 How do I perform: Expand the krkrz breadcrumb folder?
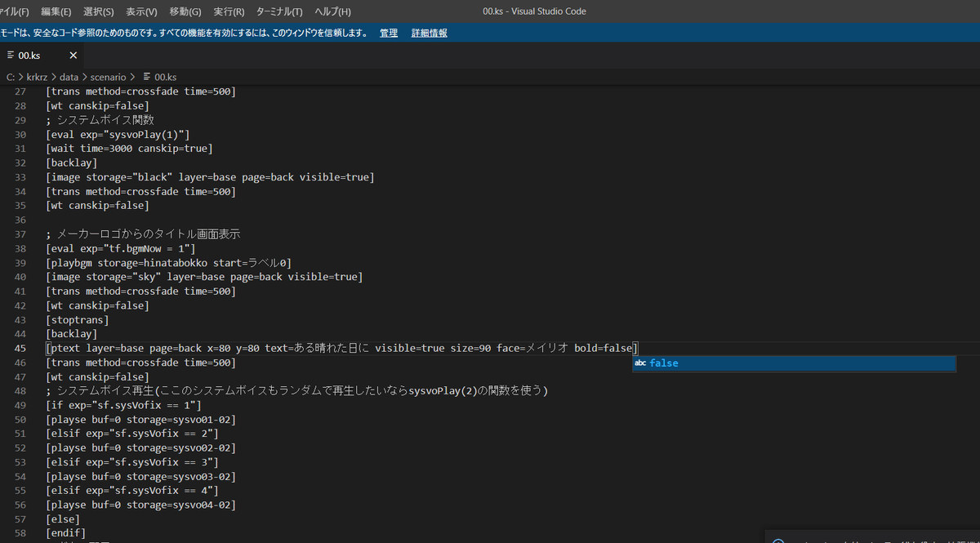tap(36, 76)
